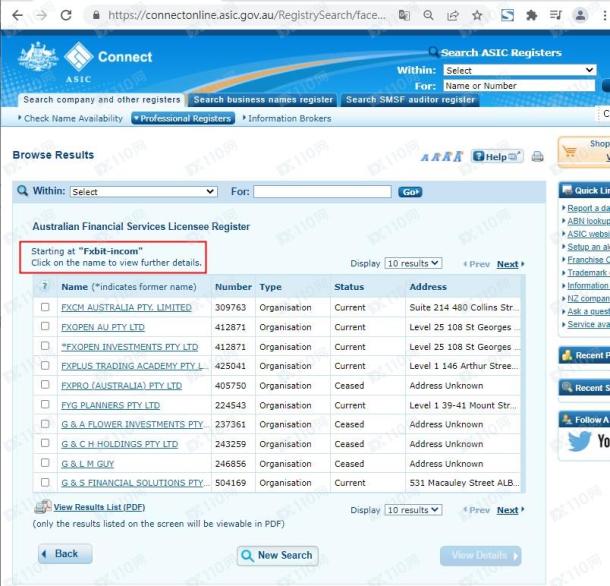Click the Name or Number search field
The image size is (610, 586).
519,86
